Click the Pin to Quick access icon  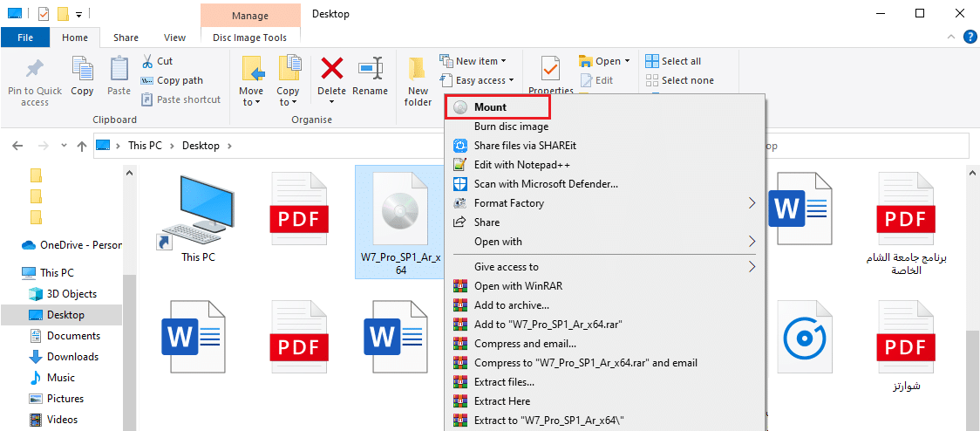click(x=35, y=70)
